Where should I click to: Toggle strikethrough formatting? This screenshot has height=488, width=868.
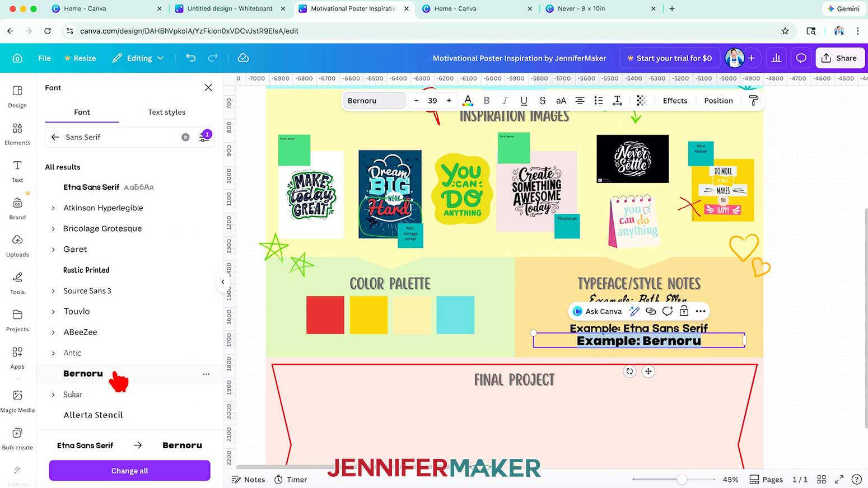(542, 101)
